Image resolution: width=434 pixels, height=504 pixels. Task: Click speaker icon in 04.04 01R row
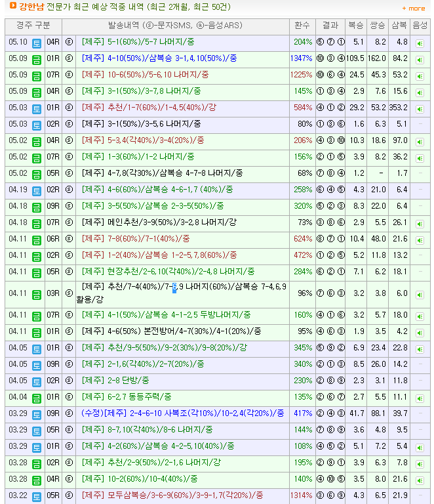tap(420, 398)
